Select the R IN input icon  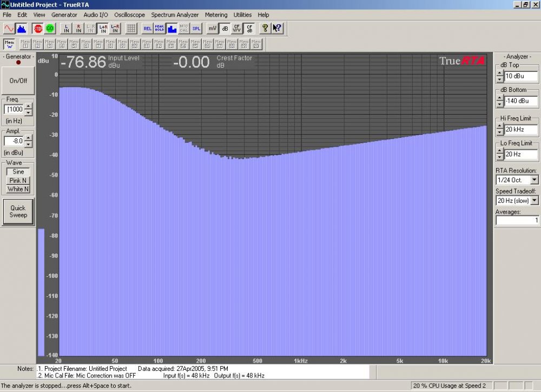78,28
